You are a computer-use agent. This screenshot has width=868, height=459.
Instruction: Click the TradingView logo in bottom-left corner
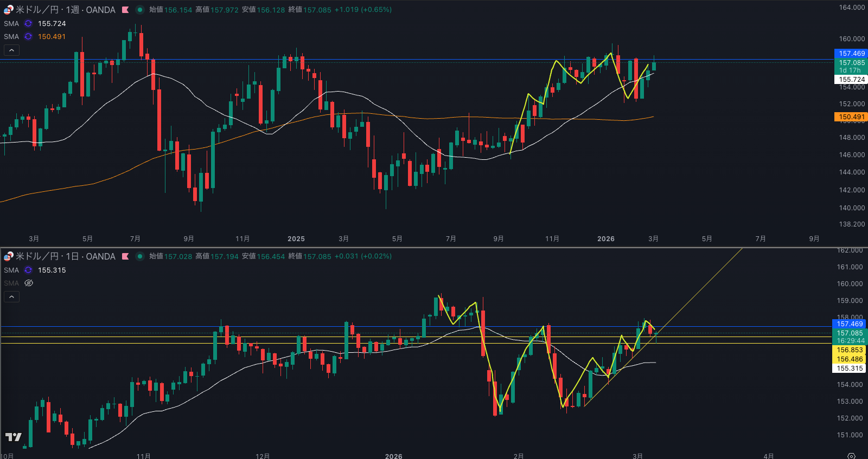pyautogui.click(x=14, y=437)
